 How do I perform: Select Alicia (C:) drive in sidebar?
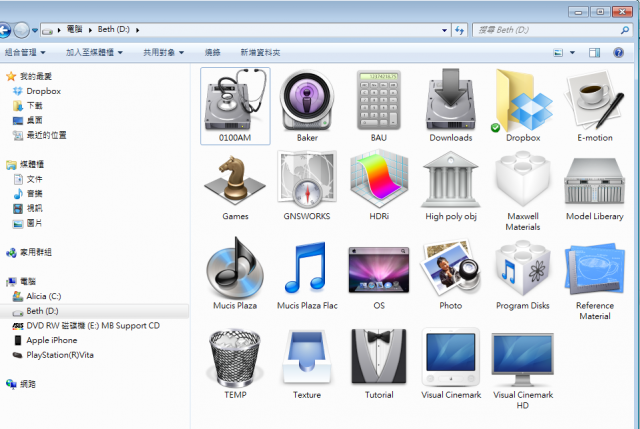coord(37,296)
